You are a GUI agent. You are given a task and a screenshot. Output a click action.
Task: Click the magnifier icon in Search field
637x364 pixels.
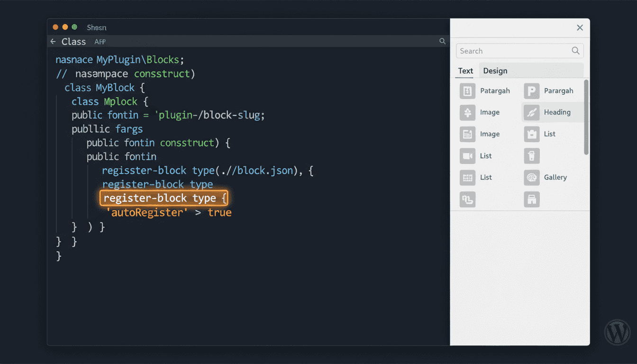pyautogui.click(x=575, y=51)
